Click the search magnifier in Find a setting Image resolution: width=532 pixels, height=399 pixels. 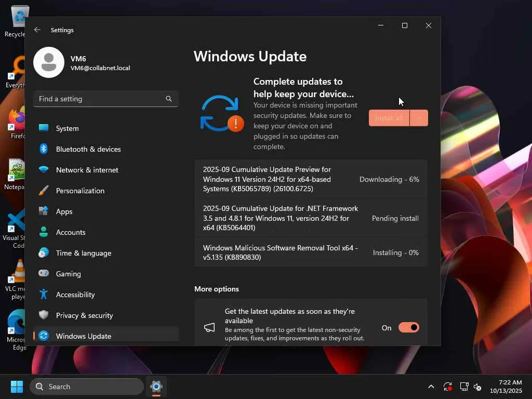[169, 99]
